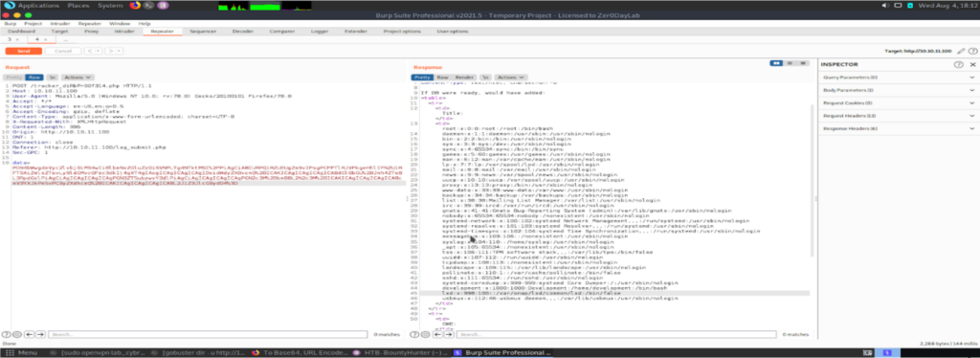
Task: Expand Response Headers section in Inspector
Action: click(x=898, y=128)
